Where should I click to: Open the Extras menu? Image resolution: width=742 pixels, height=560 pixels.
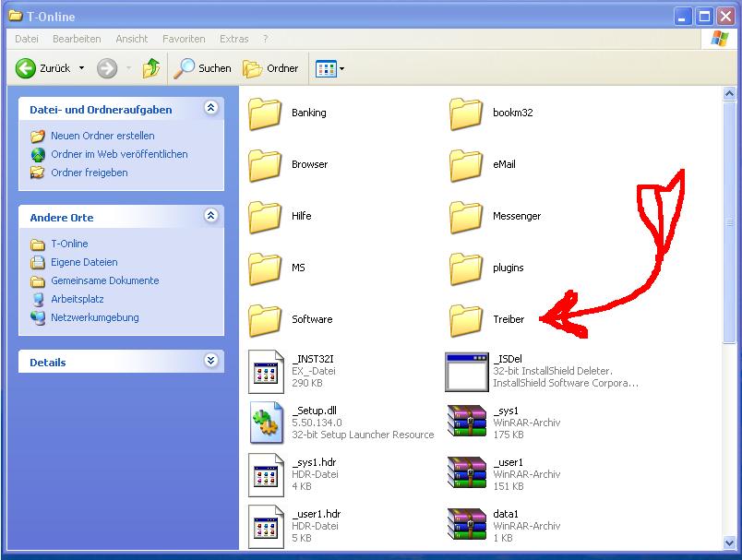click(x=233, y=39)
